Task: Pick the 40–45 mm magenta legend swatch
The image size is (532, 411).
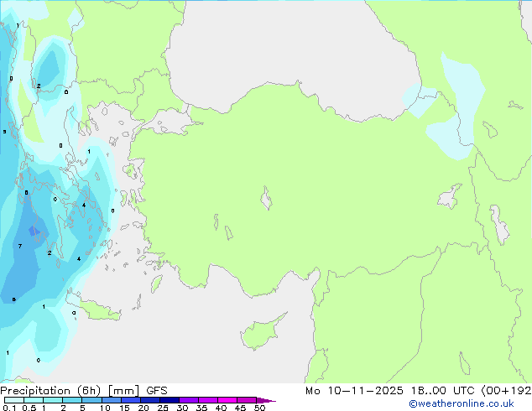Action: 227,400
